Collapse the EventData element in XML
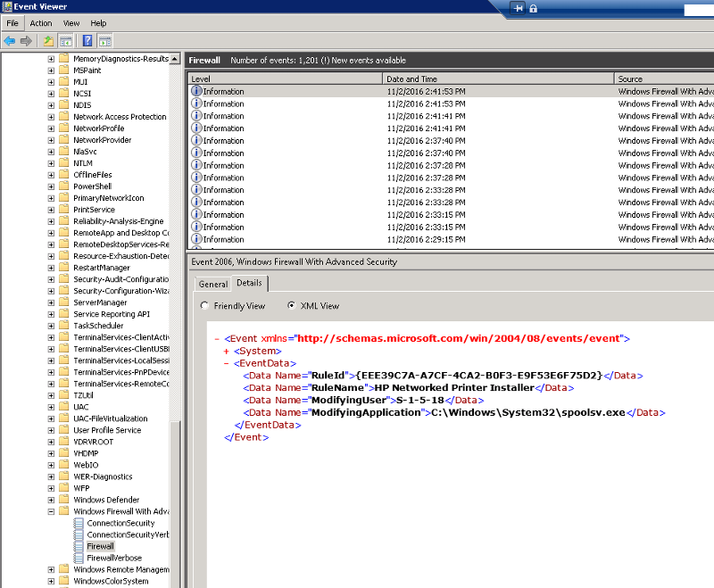 227,363
